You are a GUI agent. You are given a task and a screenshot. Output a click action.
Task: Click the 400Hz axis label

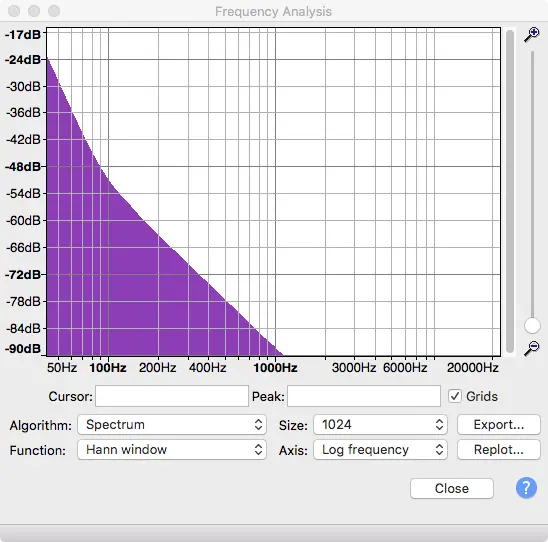point(208,368)
